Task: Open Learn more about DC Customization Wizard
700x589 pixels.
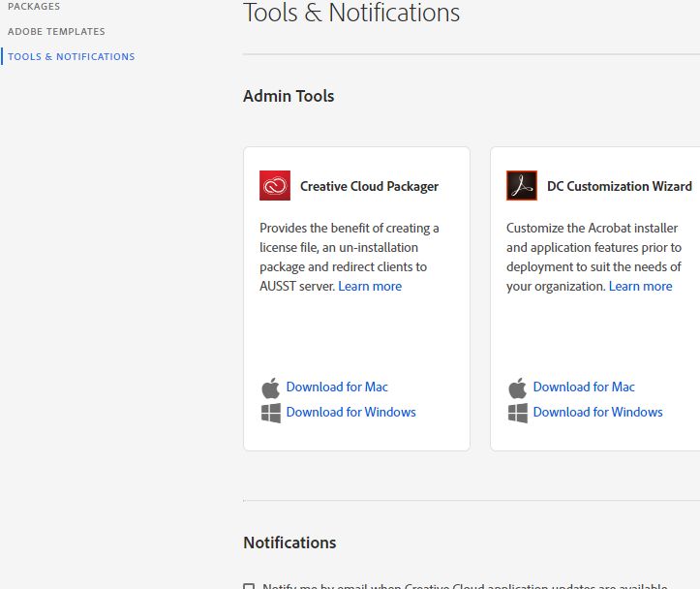Action: pyautogui.click(x=641, y=286)
